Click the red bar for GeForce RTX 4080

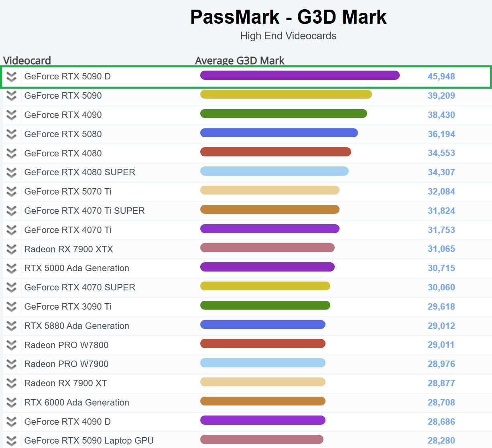[x=276, y=152]
